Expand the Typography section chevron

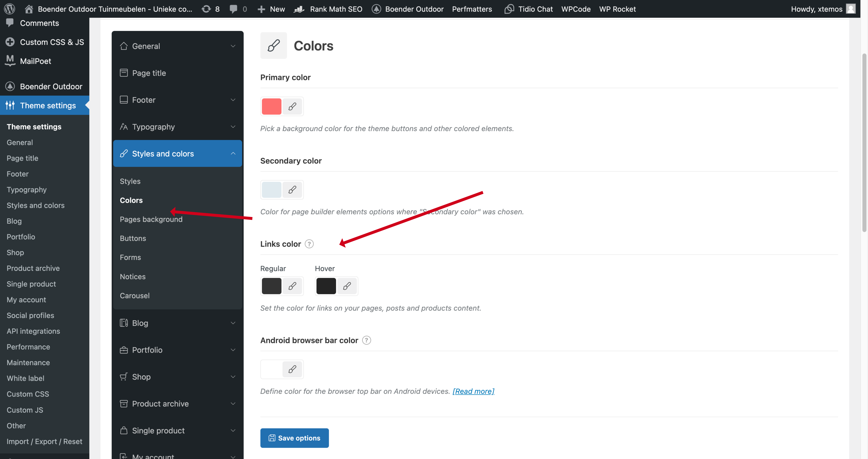tap(233, 127)
